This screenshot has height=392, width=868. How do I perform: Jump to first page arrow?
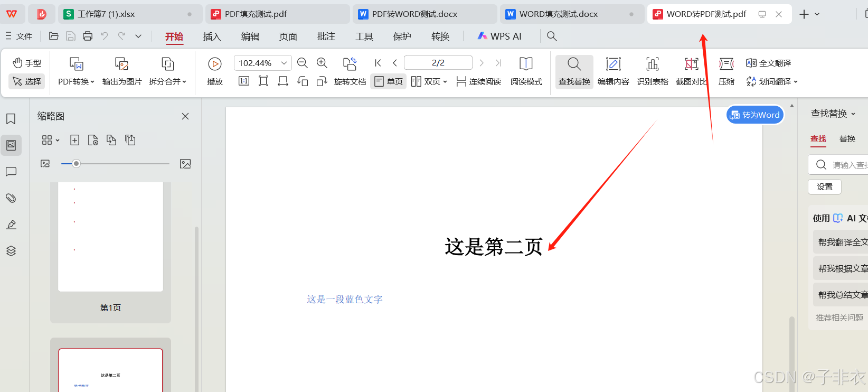pos(378,63)
